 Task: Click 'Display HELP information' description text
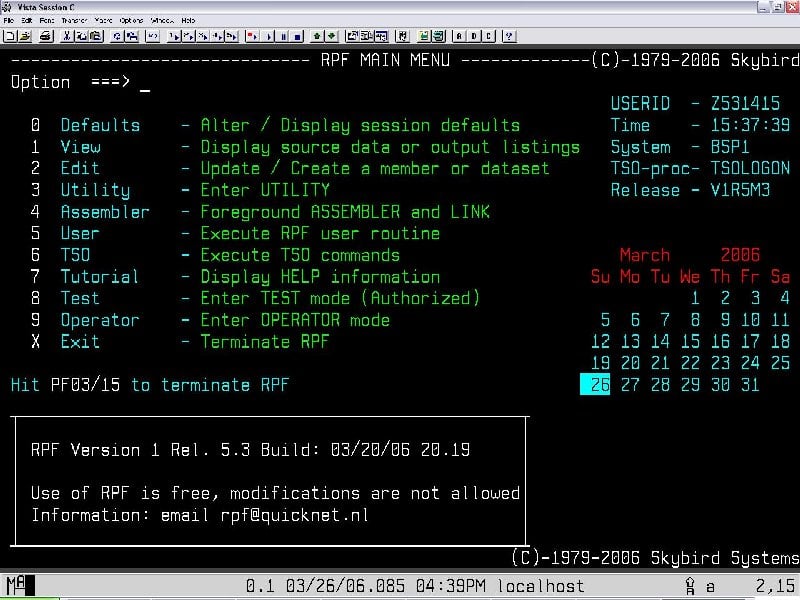(320, 277)
